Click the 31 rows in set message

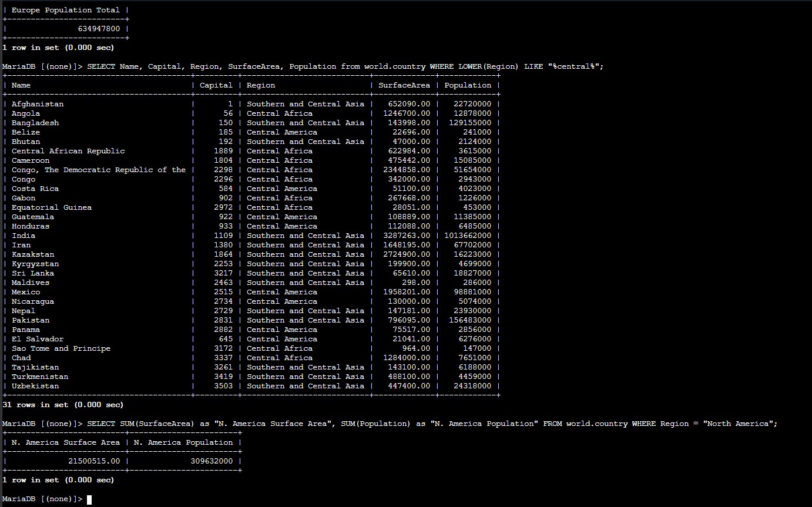pyautogui.click(x=63, y=404)
